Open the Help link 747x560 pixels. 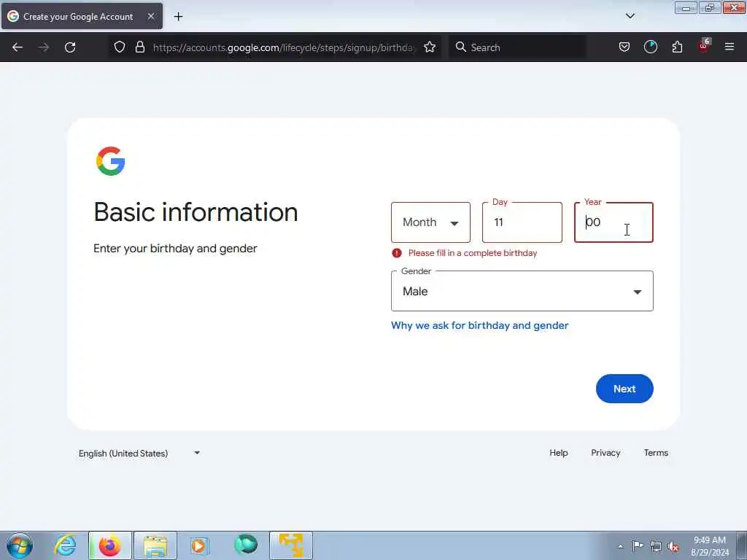558,453
